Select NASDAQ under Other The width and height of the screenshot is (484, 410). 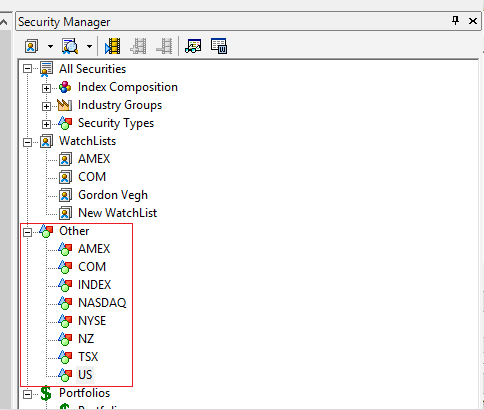pos(102,303)
